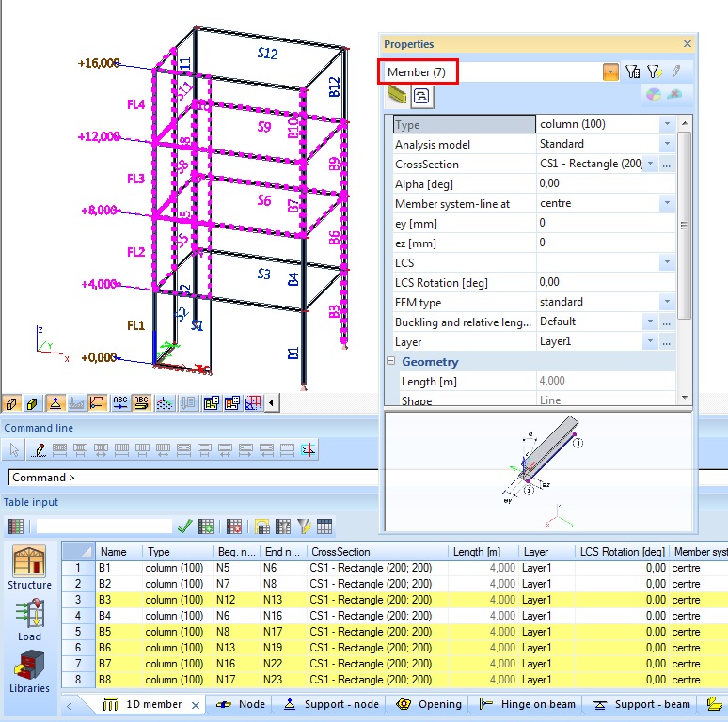The image size is (728, 722).
Task: Click the funnel filter icon in Table input toolbar
Action: pyautogui.click(x=304, y=526)
